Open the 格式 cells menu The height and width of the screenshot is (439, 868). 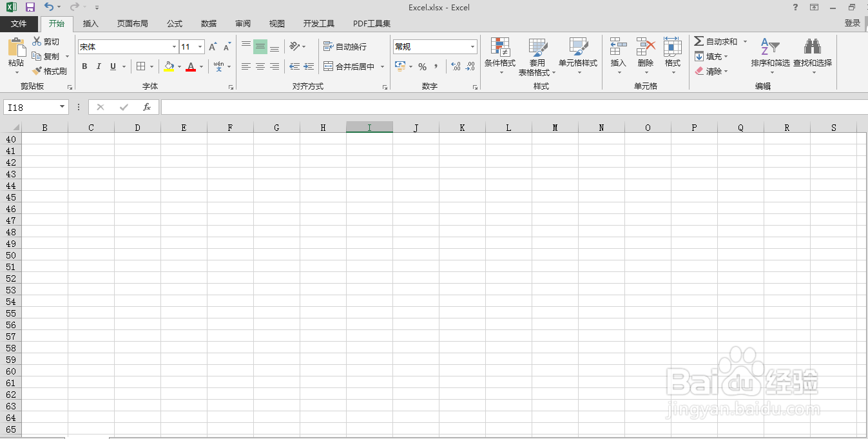673,55
